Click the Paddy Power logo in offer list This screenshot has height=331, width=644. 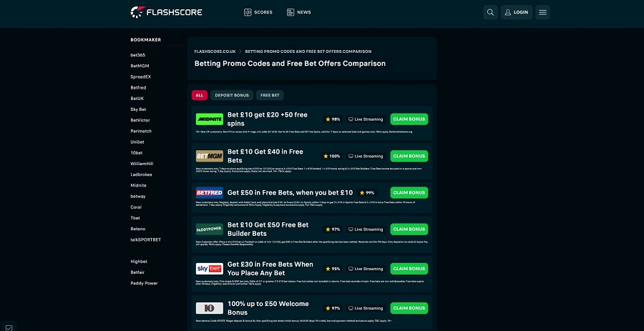pos(210,229)
